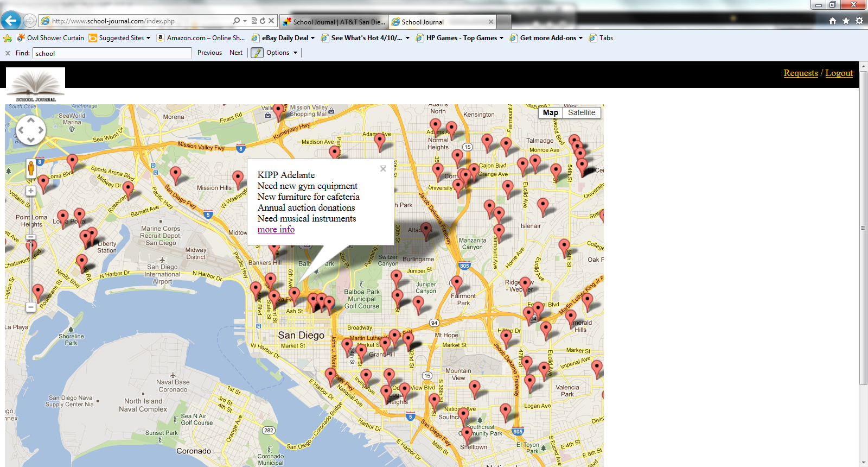Open favorites with the star icon
This screenshot has width=868, height=467.
pos(846,21)
